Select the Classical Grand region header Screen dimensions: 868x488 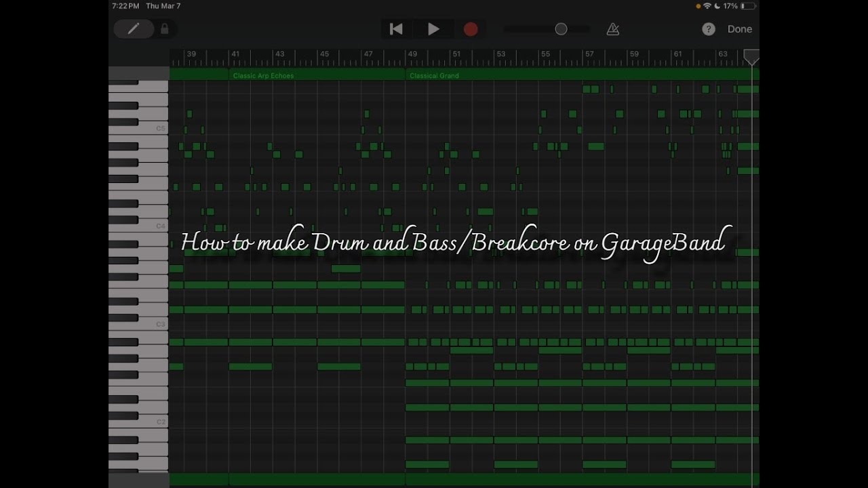click(582, 75)
